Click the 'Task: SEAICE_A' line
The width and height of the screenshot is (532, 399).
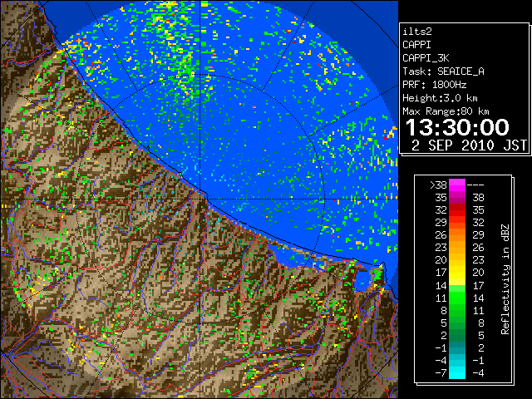pyautogui.click(x=443, y=71)
